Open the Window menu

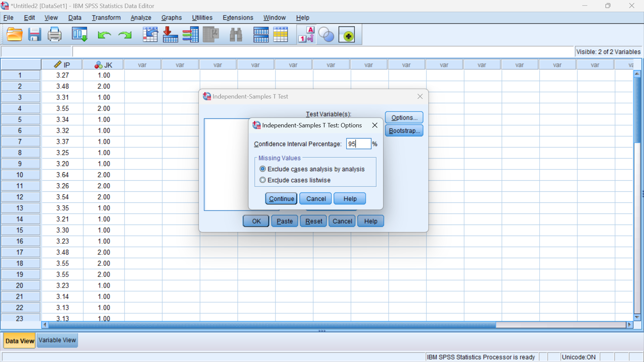pyautogui.click(x=274, y=18)
